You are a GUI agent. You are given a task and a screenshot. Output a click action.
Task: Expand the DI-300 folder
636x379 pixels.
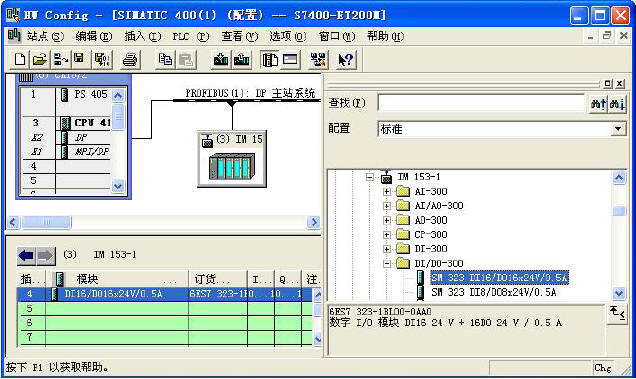(387, 249)
